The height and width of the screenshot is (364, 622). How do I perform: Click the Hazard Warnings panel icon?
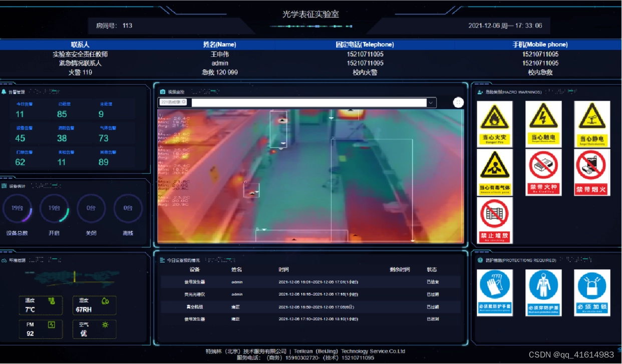coord(480,92)
